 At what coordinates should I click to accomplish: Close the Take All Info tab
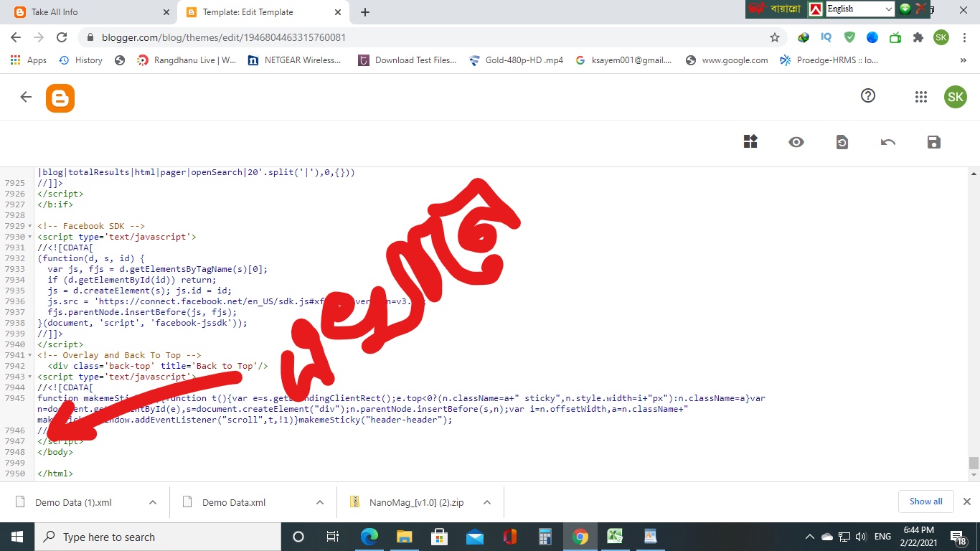tap(166, 12)
